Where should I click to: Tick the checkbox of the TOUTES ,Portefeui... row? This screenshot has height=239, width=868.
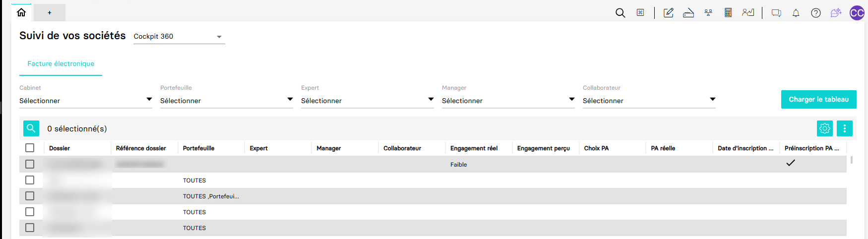point(30,196)
